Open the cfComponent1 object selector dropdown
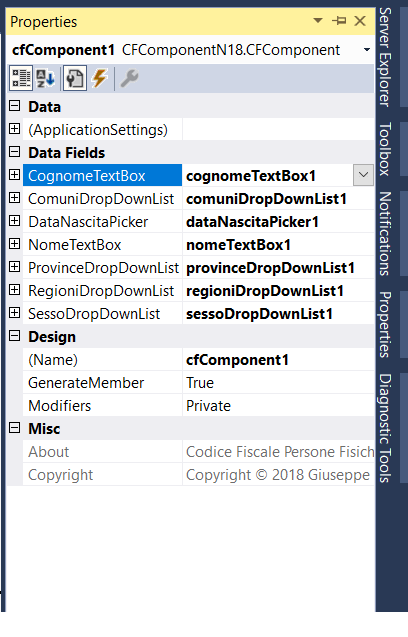 [x=367, y=50]
